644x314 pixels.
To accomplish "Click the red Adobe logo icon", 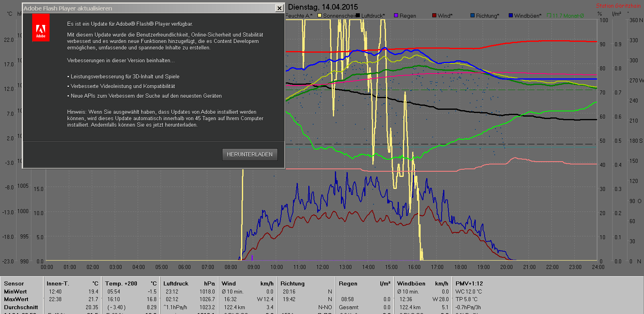I will click(x=41, y=28).
